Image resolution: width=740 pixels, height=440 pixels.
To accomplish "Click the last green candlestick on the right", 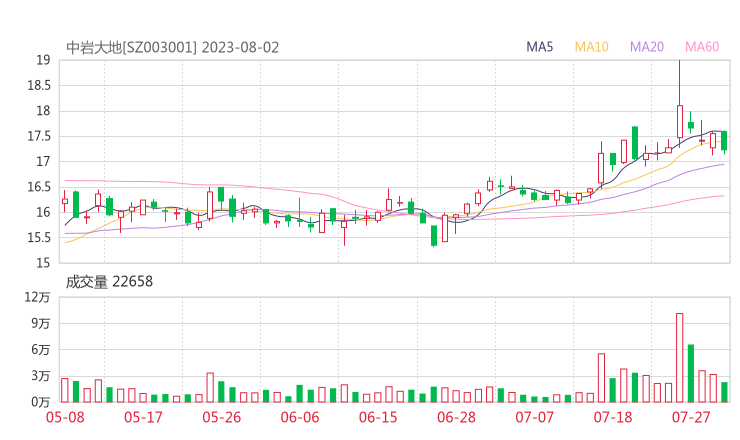I will 724,141.
